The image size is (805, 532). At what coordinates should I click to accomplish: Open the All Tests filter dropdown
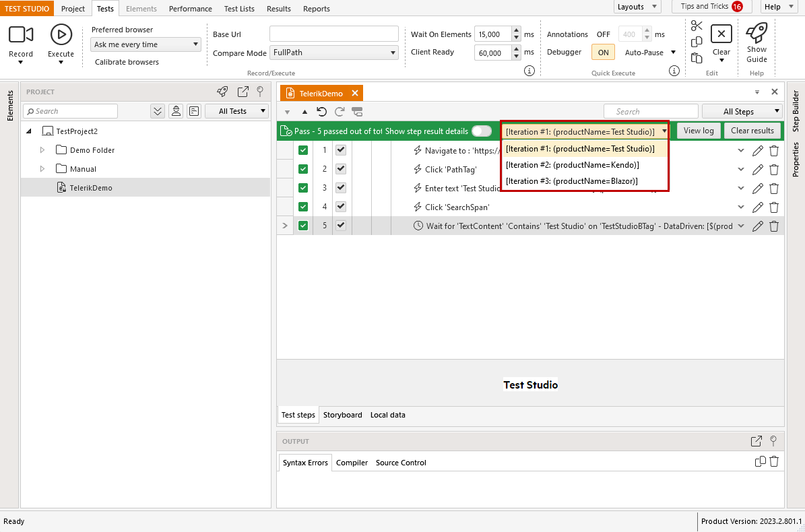coord(237,111)
